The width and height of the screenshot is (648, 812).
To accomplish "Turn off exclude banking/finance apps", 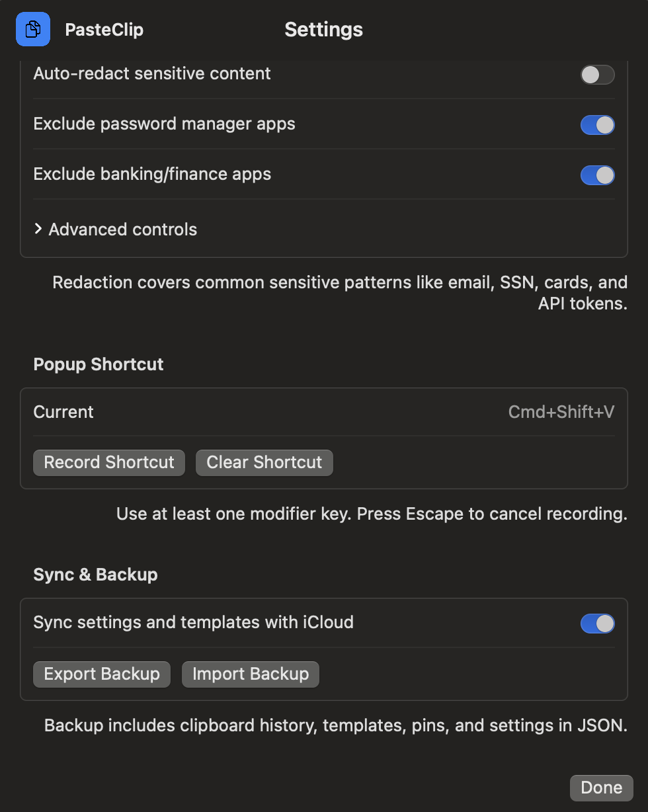I will (x=597, y=175).
